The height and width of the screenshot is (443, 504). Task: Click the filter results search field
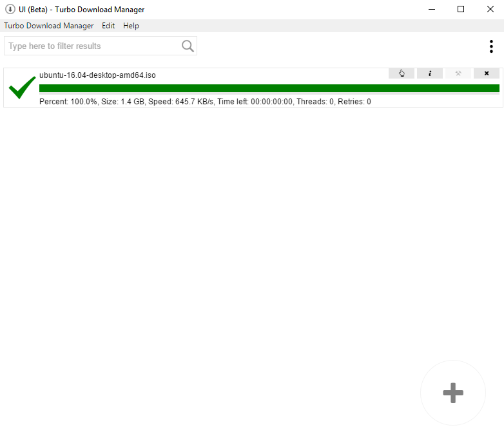click(101, 46)
